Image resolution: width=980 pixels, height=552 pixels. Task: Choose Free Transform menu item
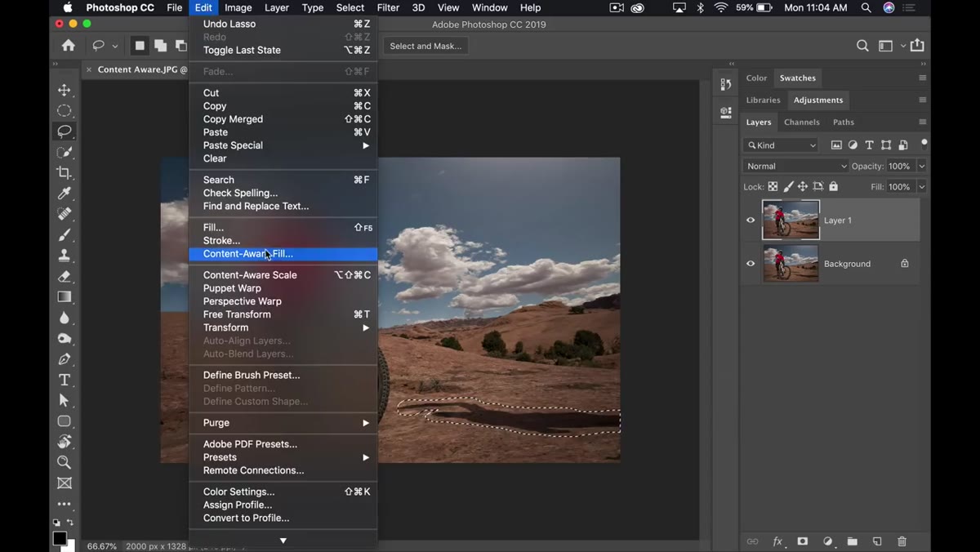pos(283,314)
